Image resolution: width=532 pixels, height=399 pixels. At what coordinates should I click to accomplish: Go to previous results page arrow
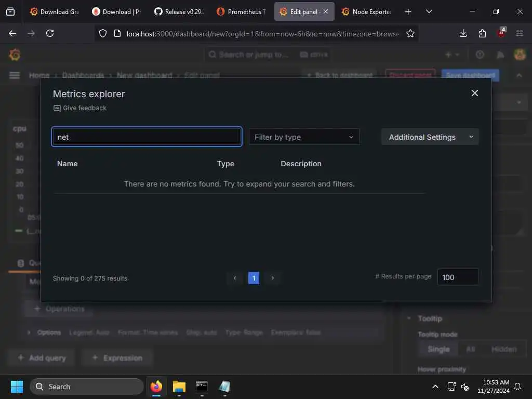235,278
